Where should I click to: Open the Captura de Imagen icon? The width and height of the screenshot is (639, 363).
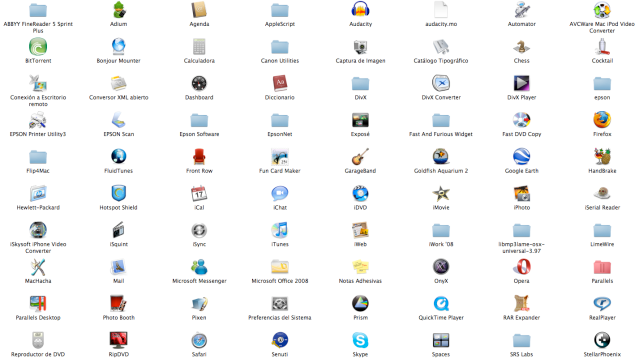tap(360, 46)
